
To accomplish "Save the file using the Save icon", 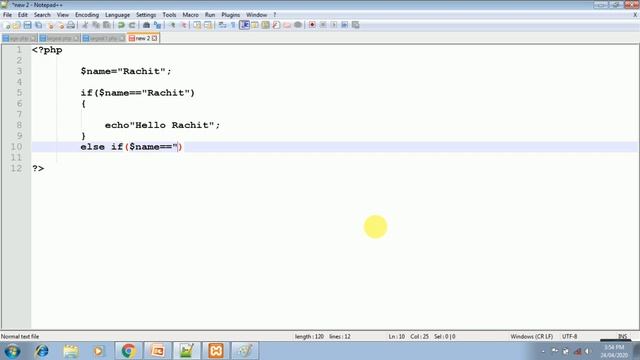I will pyautogui.click(x=27, y=25).
